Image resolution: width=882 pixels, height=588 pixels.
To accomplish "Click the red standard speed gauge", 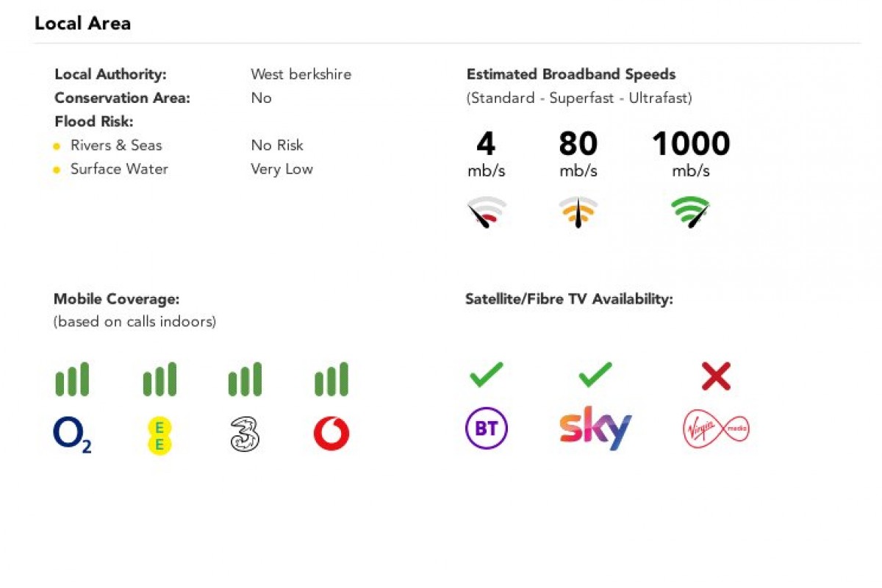I will [487, 212].
